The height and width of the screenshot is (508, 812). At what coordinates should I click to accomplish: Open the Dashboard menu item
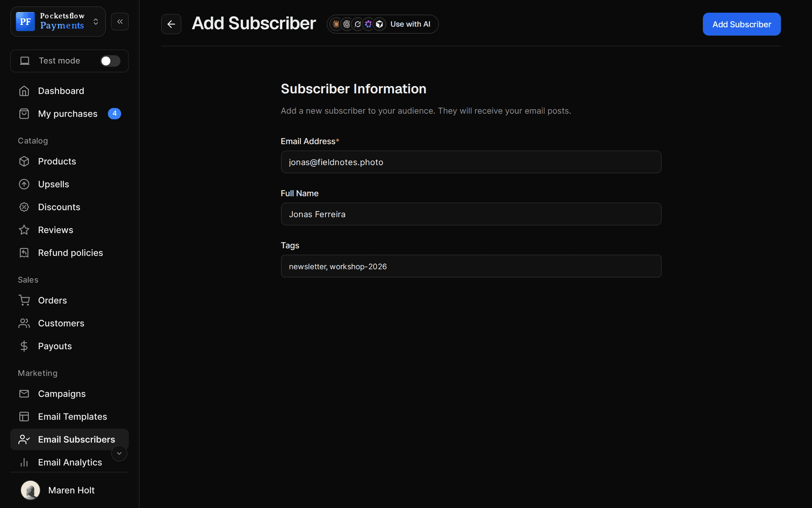pyautogui.click(x=69, y=91)
